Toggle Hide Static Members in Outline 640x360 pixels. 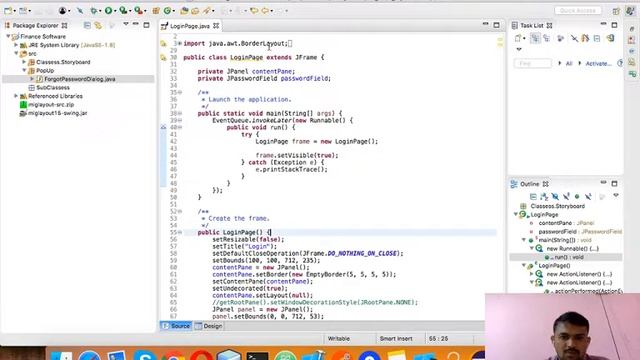[x=566, y=197]
